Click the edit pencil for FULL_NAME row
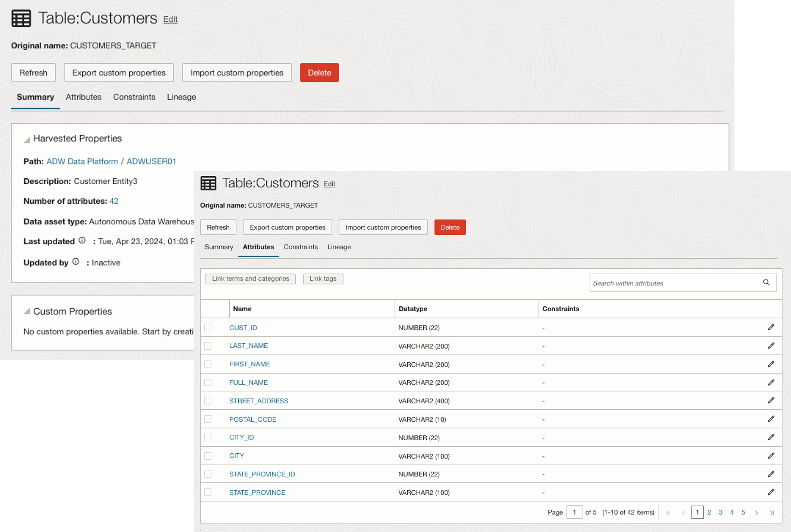Viewport: 791px width, 532px height. [771, 382]
